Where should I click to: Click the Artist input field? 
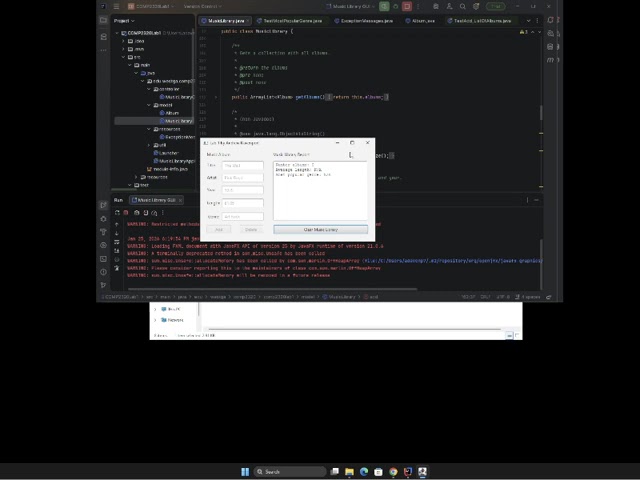242,177
